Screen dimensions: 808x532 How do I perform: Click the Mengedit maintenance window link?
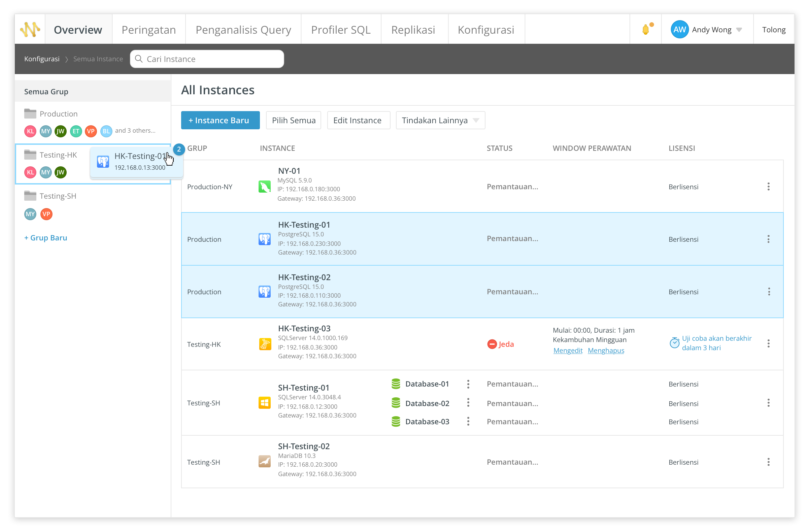[x=568, y=351]
